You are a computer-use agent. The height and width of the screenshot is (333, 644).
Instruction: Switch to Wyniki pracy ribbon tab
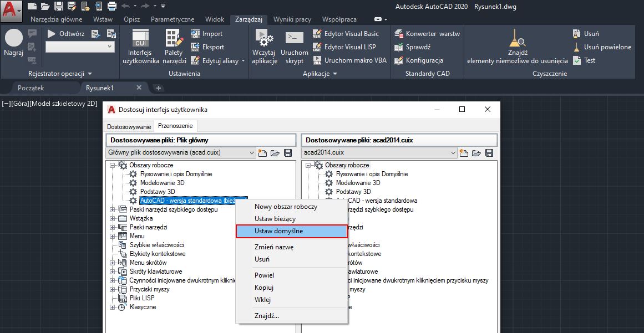coord(292,19)
